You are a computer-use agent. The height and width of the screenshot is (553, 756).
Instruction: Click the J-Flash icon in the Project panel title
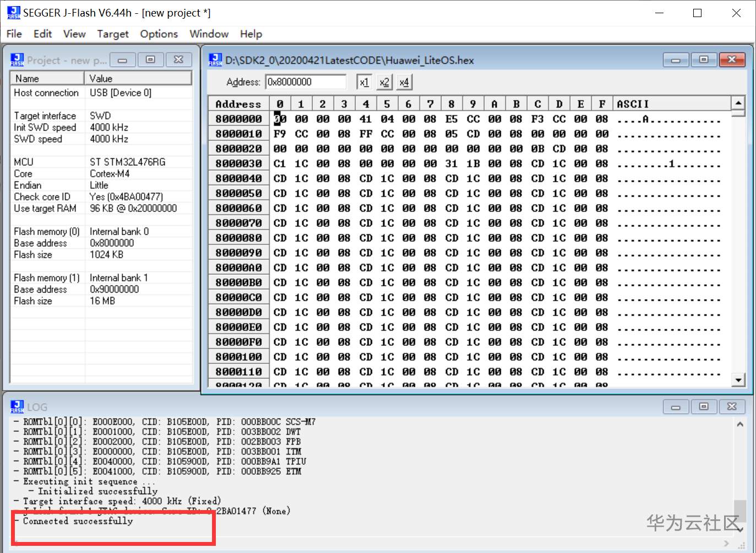18,59
